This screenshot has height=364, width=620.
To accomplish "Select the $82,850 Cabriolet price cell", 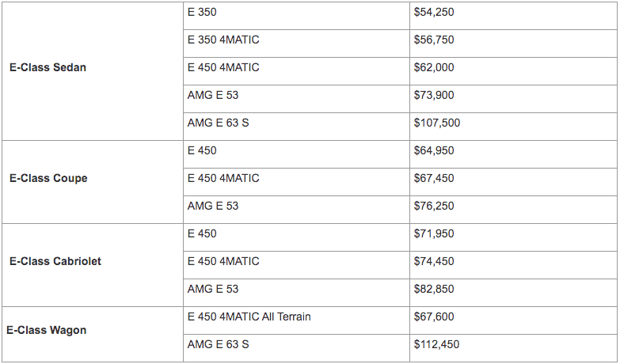I will coord(513,293).
